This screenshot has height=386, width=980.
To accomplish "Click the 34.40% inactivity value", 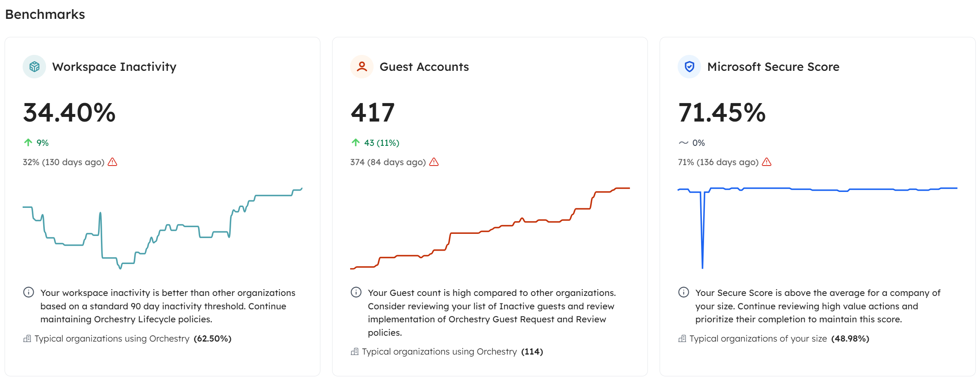I will coord(70,113).
